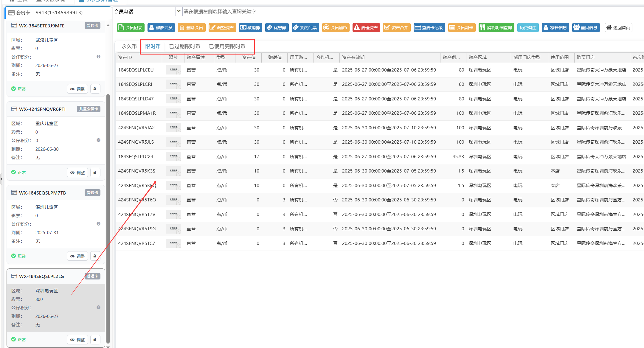Toggle lock on WX-384SETE3J9MFE card
Screen dimensions: 644x348
point(95,89)
